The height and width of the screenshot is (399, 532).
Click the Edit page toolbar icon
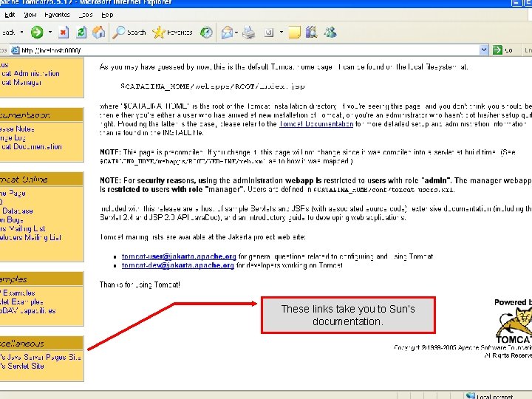[x=269, y=33]
